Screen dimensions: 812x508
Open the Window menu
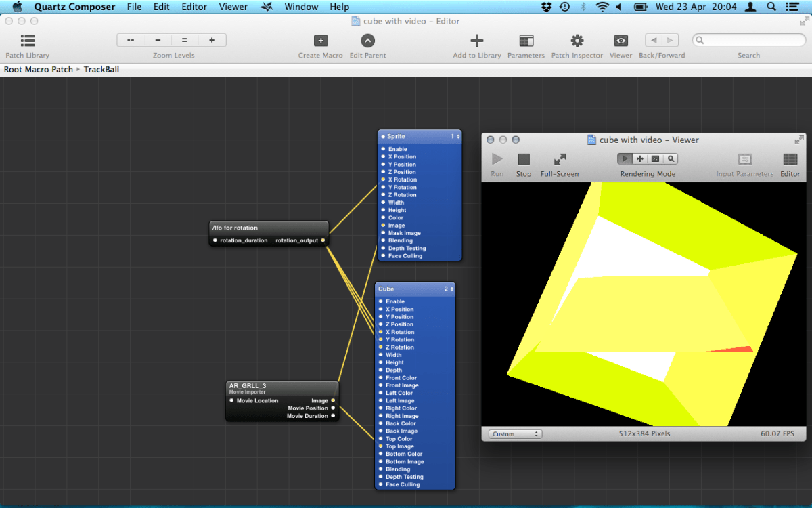301,7
